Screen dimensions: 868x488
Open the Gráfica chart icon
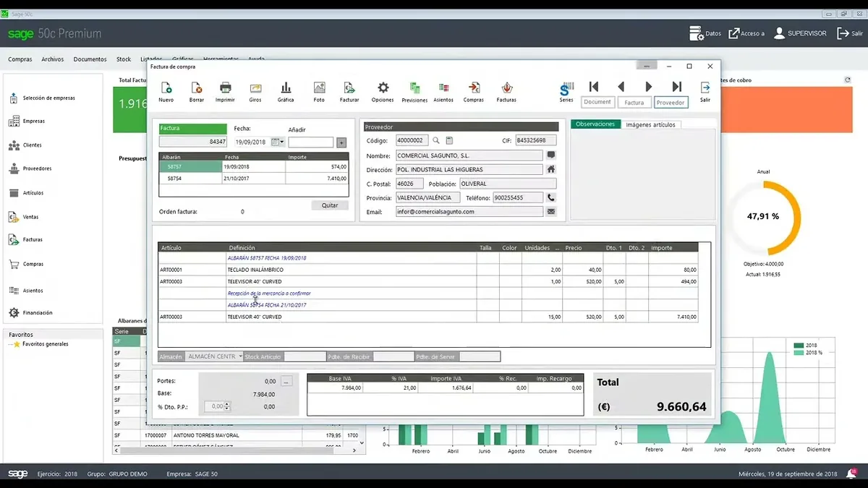coord(286,87)
